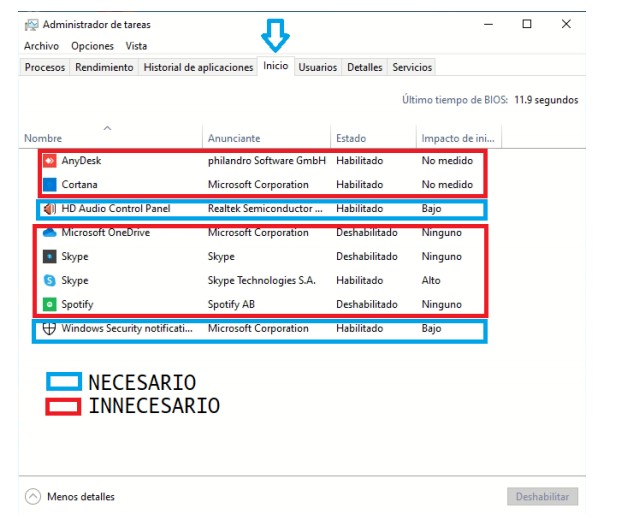Switch to Historial de aplicaciones tab

[x=198, y=67]
